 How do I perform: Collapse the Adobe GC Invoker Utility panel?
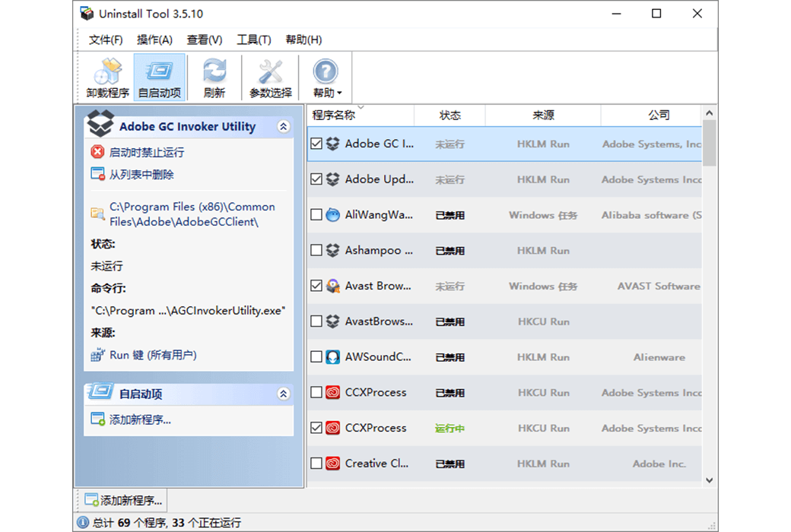[x=284, y=127]
